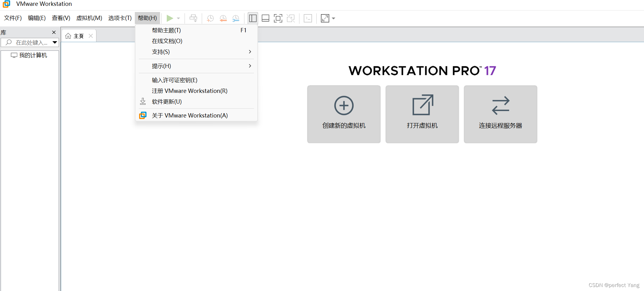Click Send Ctrl+Alt+Del toolbar icon

tap(193, 18)
